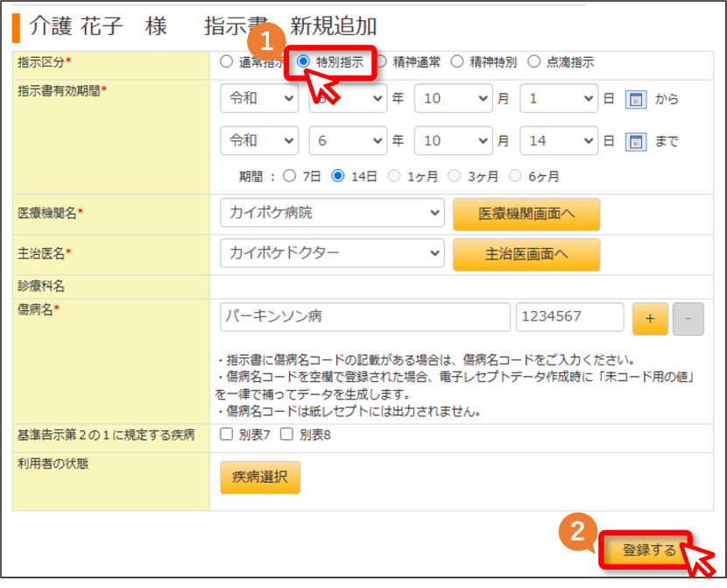The image size is (727, 588).
Task: Add another 傷病名 row with plus button
Action: tap(650, 319)
